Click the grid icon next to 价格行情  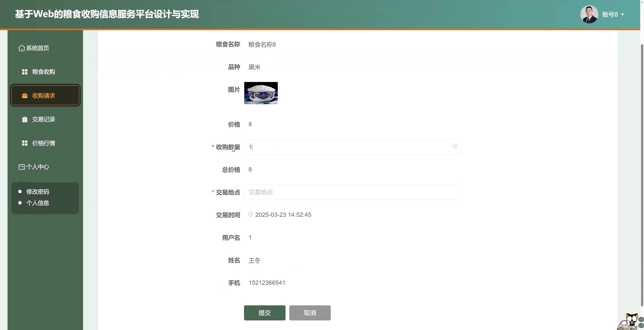tap(25, 143)
